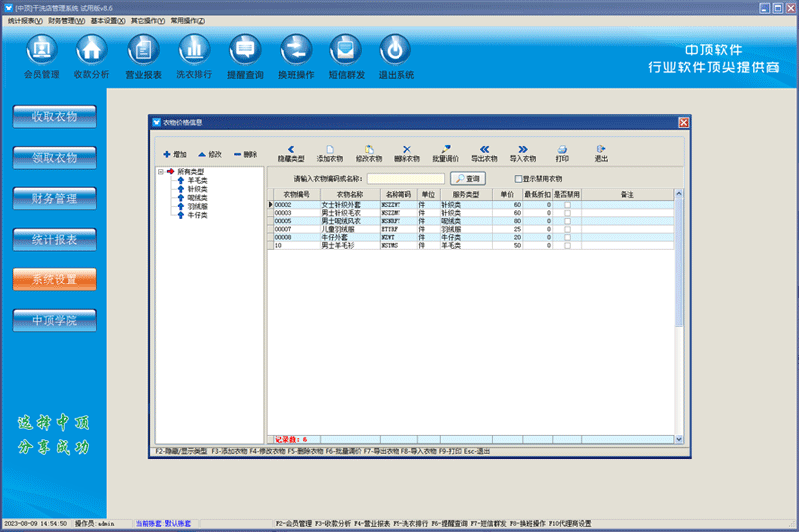Click the table vertical scrollbar thumb
The width and height of the screenshot is (799, 532).
679,263
